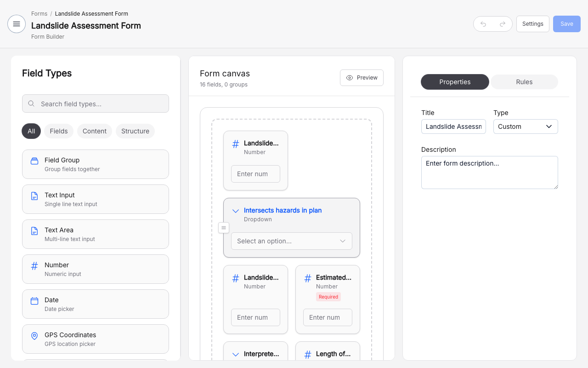Screen dimensions: 588x368
Task: Click the Date calendar icon
Action: click(x=34, y=301)
